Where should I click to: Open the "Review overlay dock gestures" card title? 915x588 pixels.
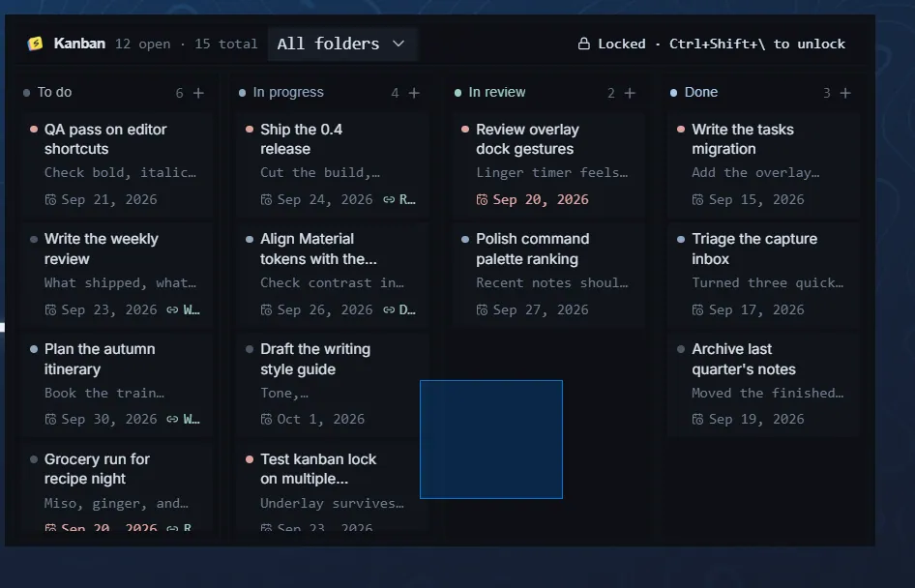point(527,139)
